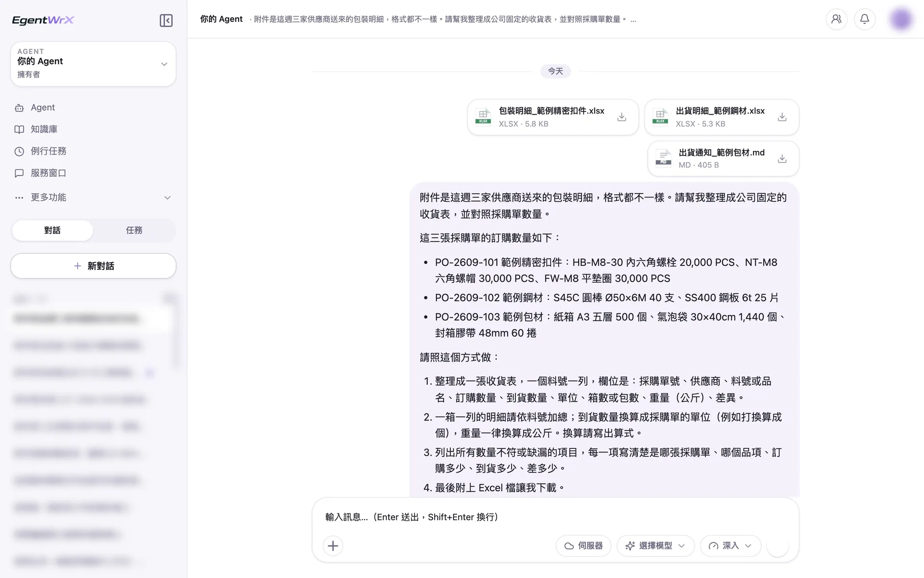Click the PO-2609-102 範例鋼材 line
The image size is (924, 578).
click(x=606, y=298)
